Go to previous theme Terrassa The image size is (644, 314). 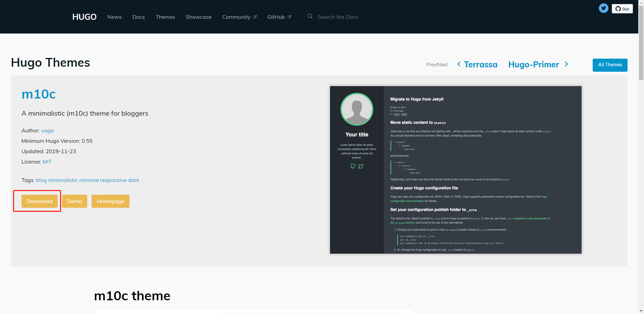481,64
